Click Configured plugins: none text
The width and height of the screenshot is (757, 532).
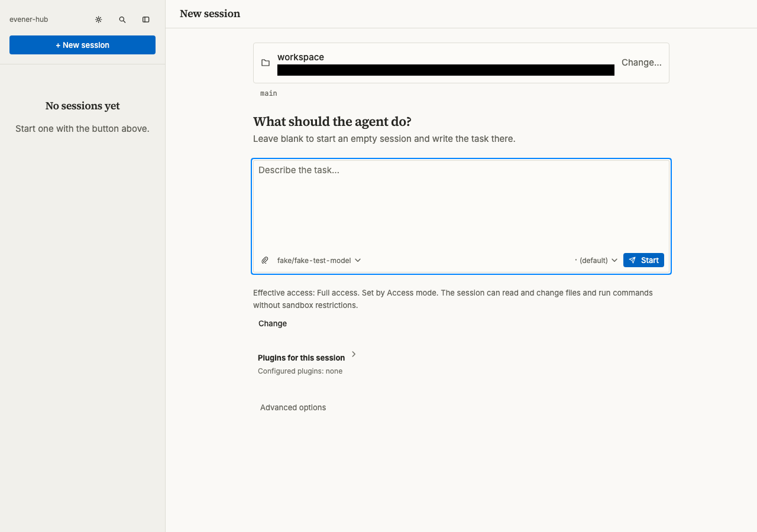[300, 371]
